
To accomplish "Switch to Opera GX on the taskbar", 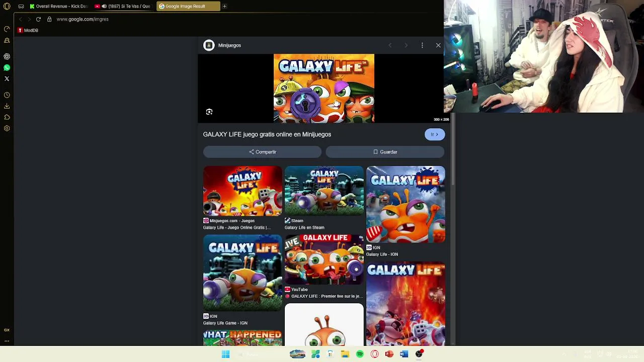I will [374, 354].
